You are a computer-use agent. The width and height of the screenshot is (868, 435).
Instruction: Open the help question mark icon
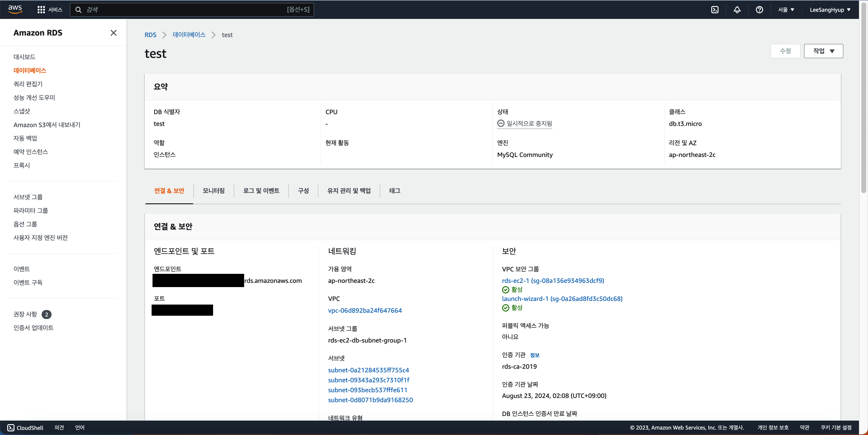point(759,10)
